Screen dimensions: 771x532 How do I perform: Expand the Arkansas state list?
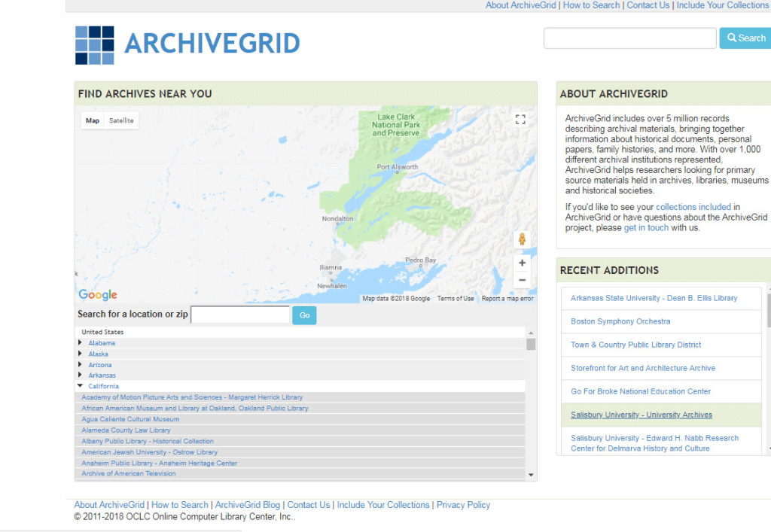pos(80,375)
